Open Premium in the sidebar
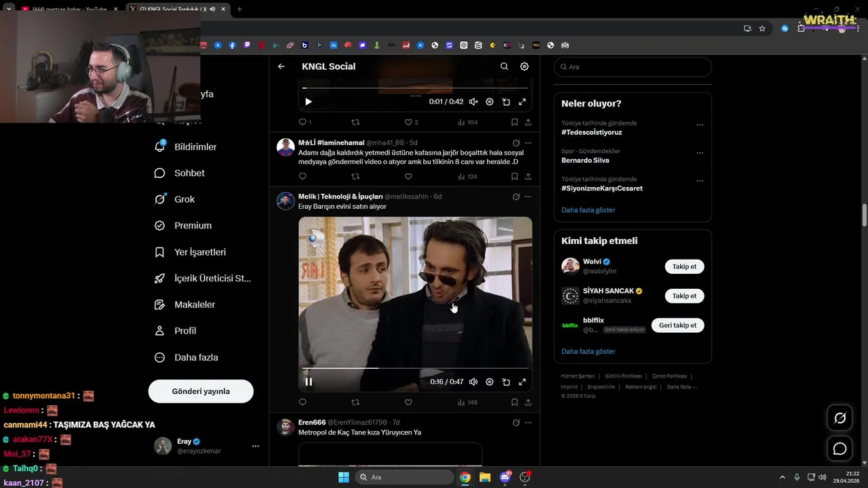Image resolution: width=868 pixels, height=488 pixels. pos(183,226)
